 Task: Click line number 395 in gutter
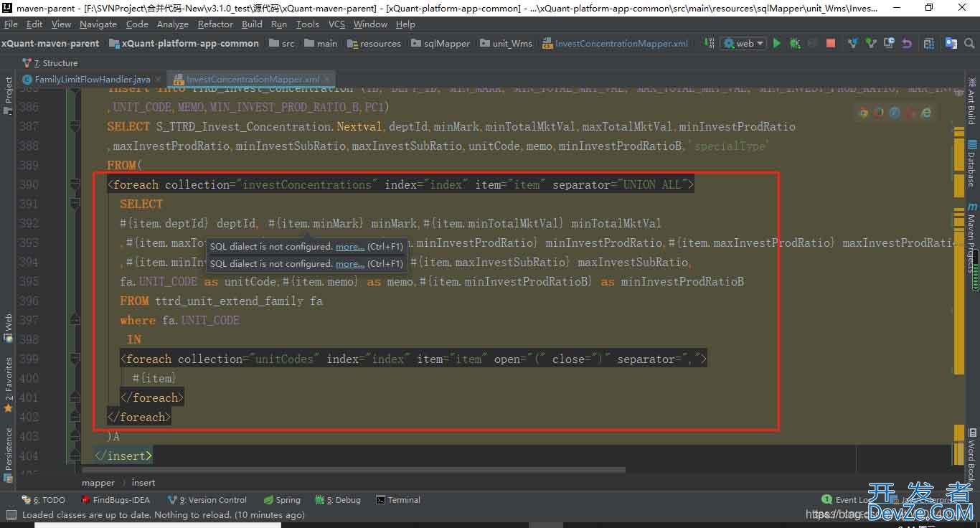coord(29,281)
